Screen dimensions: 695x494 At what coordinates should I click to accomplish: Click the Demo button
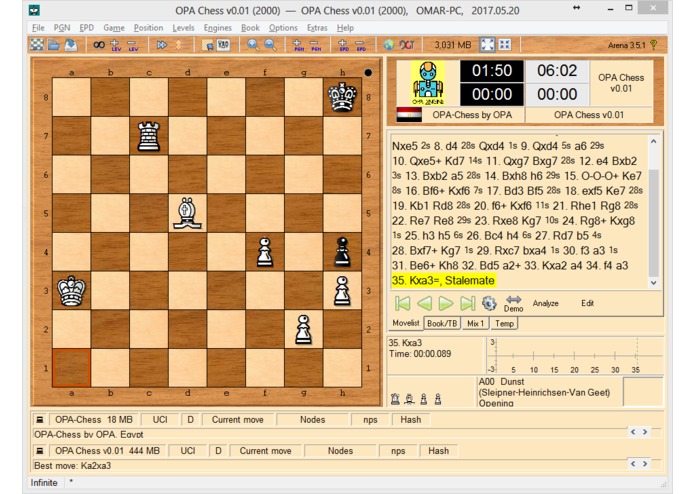point(513,303)
